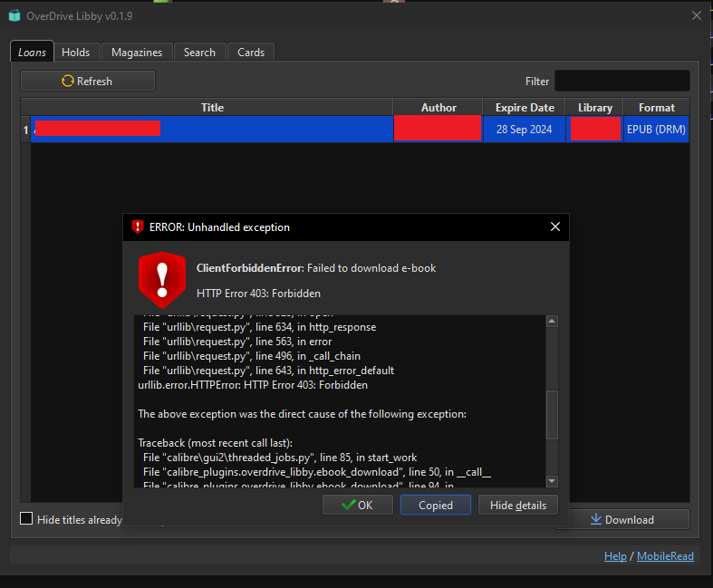Click the 'line 634, in http_response' traceback line
Screen dimensions: 713x588
tap(260, 327)
